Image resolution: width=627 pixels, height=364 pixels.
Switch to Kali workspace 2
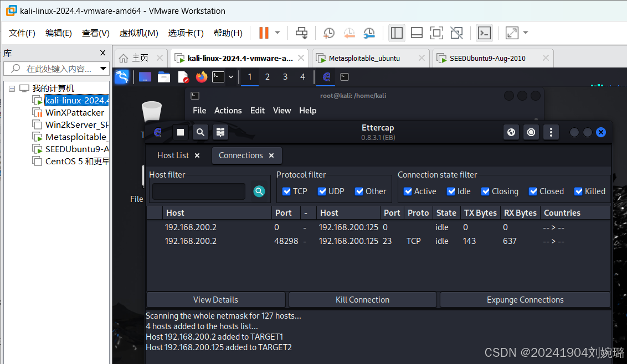268,77
